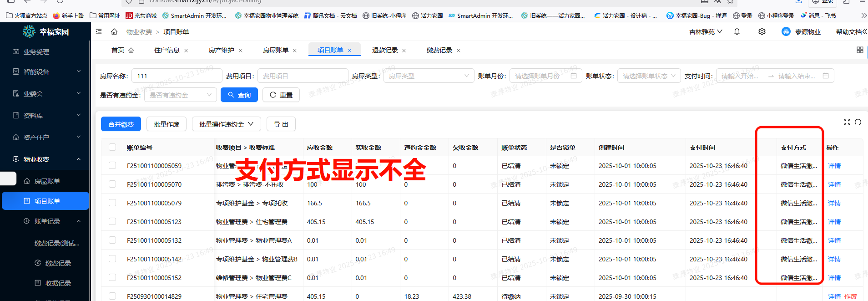Collapse the sidebar menu hamburger icon
This screenshot has height=301, width=868.
click(x=99, y=31)
